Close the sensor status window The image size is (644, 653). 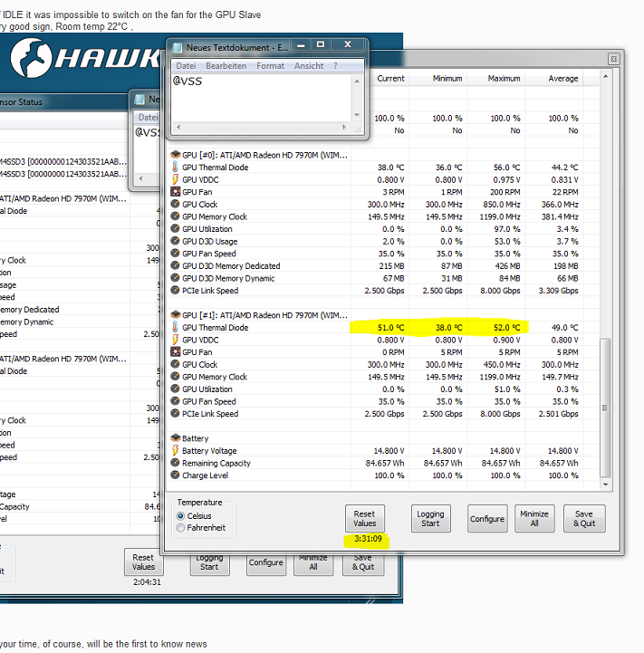(613, 59)
